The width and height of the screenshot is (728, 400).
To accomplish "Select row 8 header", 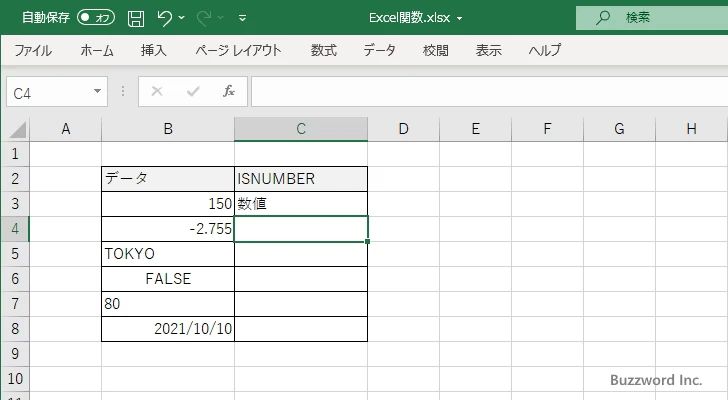I will [x=15, y=329].
